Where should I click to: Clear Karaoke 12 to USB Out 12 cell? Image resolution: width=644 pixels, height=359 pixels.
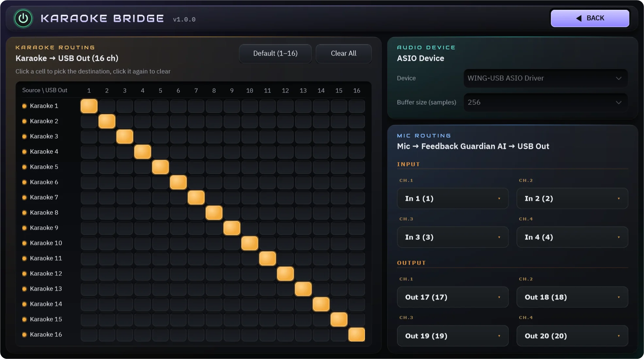pos(285,274)
